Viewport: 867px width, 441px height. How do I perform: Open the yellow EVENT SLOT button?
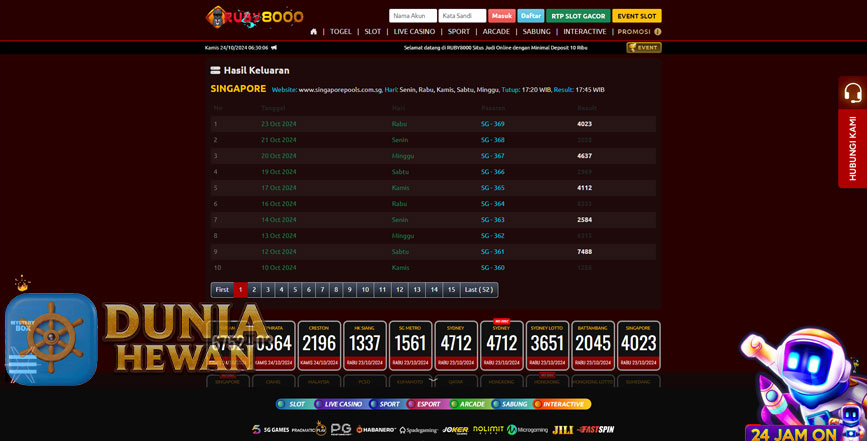[x=636, y=16]
